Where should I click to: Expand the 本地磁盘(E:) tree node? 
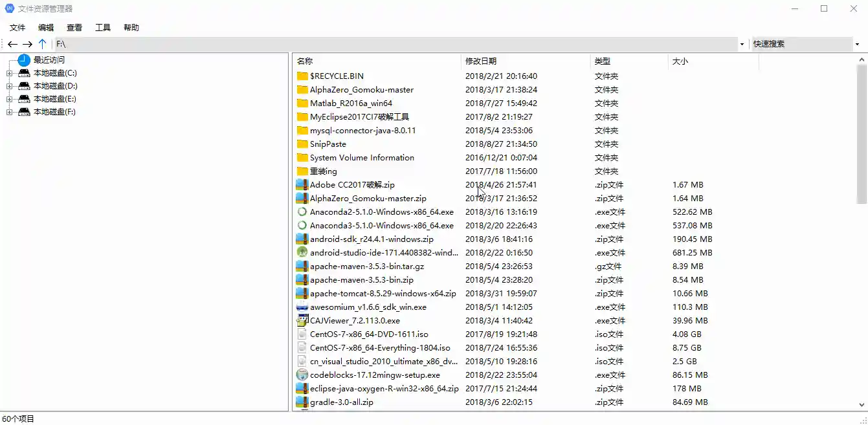click(9, 99)
